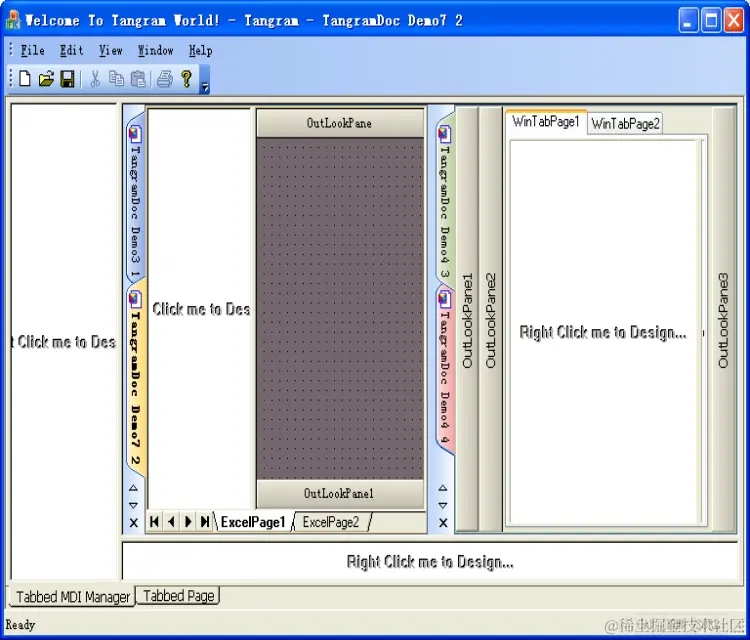Click the Cut scissors icon
Image resolution: width=750 pixels, height=640 pixels.
point(95,78)
